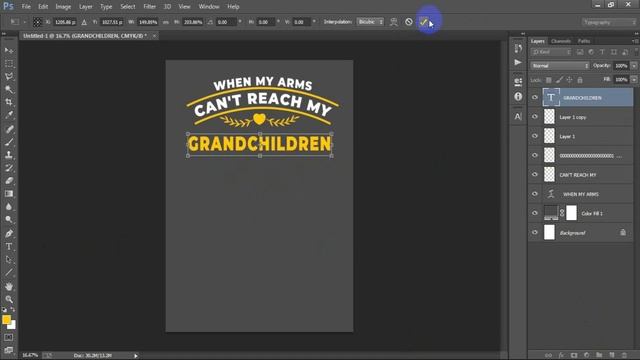Open the Edit menu

click(x=43, y=7)
